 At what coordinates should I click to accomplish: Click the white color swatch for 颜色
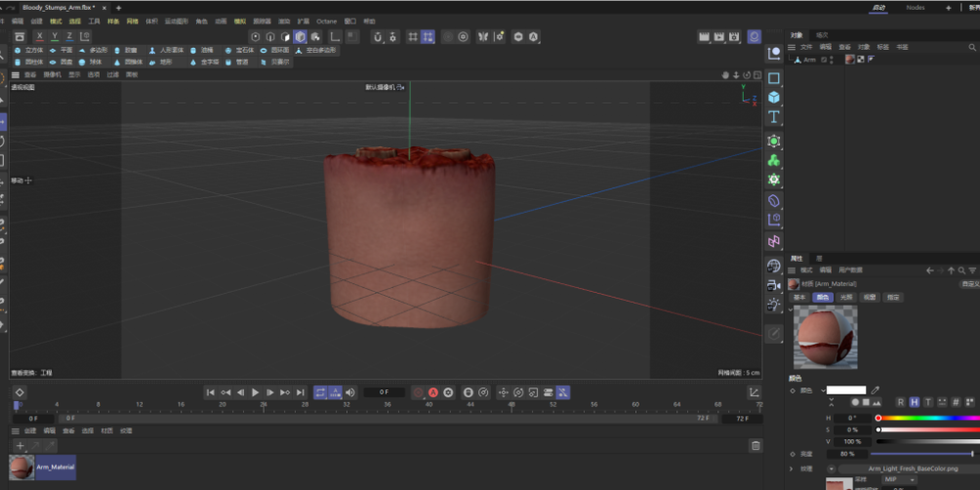pyautogui.click(x=846, y=390)
